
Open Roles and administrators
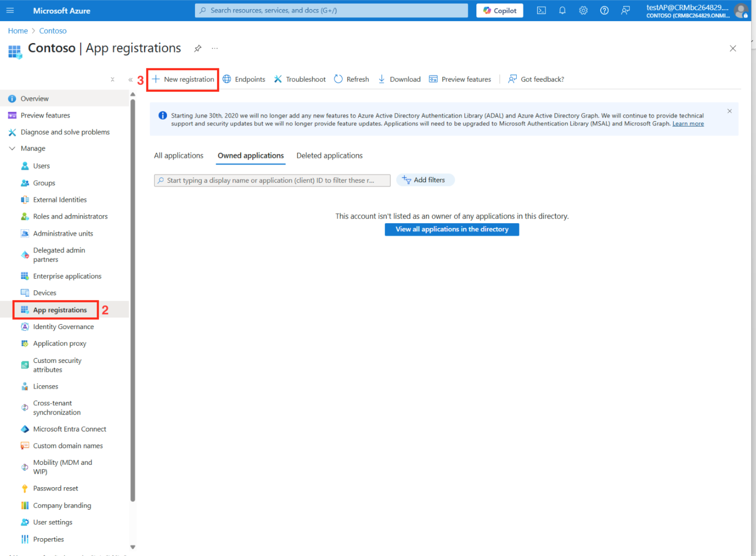(64, 216)
